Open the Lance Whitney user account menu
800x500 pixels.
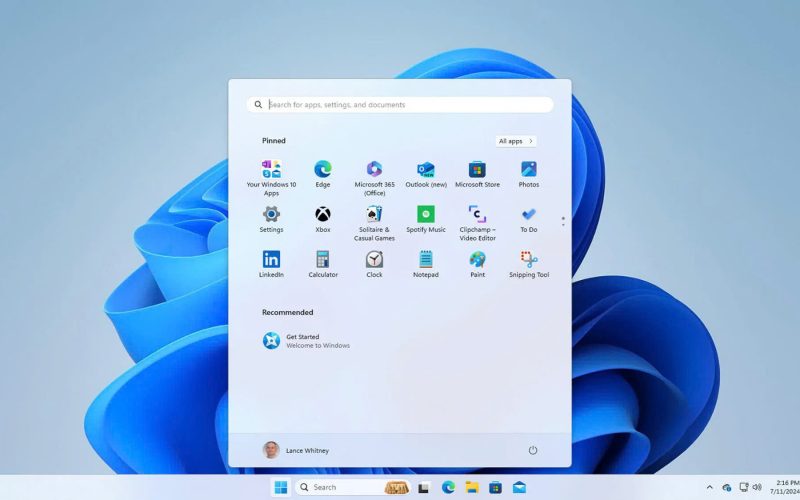296,450
